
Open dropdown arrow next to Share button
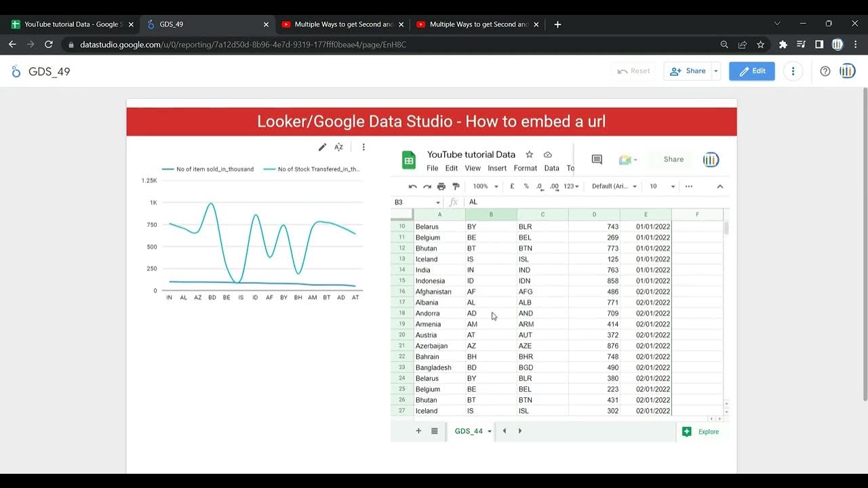[x=715, y=71]
